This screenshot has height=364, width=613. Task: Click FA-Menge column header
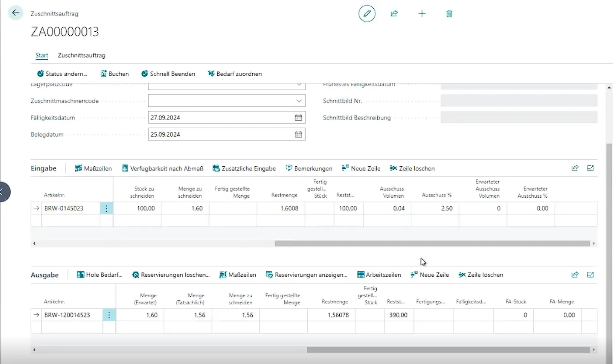tap(562, 302)
